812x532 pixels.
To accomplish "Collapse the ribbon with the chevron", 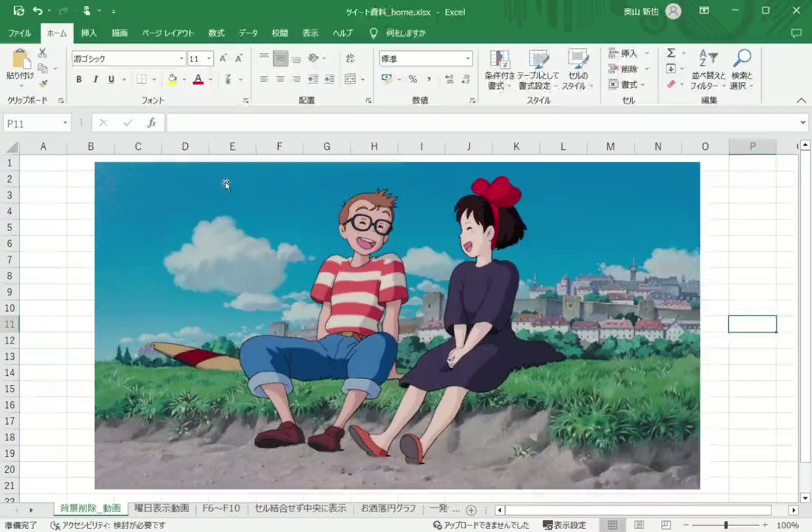I will (801, 100).
